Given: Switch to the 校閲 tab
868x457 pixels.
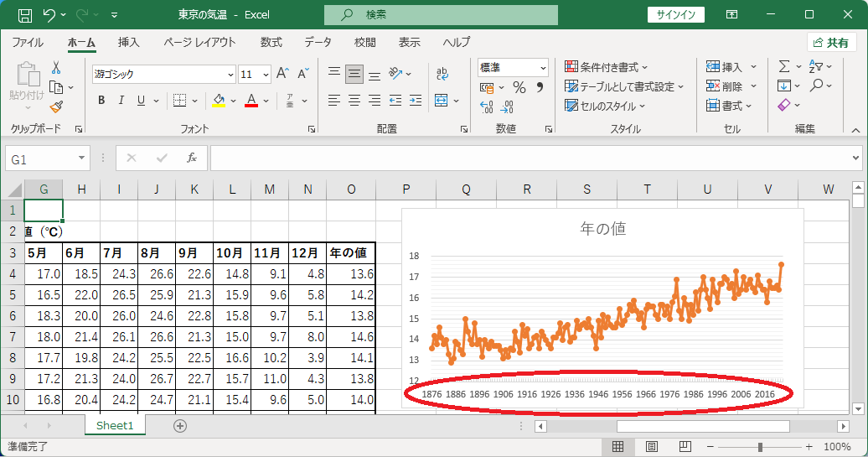Looking at the screenshot, I should click(364, 43).
